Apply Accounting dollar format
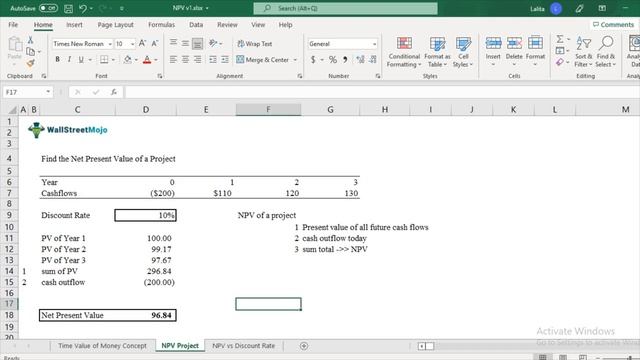Screen dimensions: 640x360 click(313, 60)
